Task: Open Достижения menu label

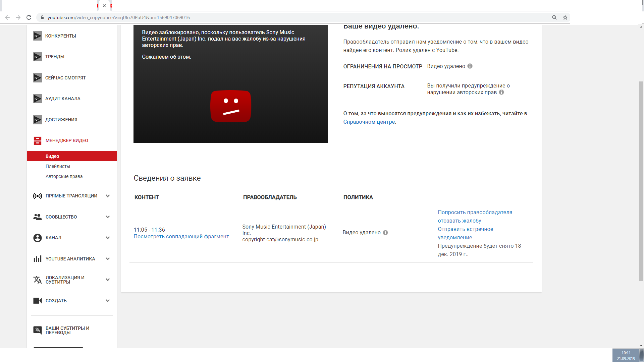Action: (61, 120)
